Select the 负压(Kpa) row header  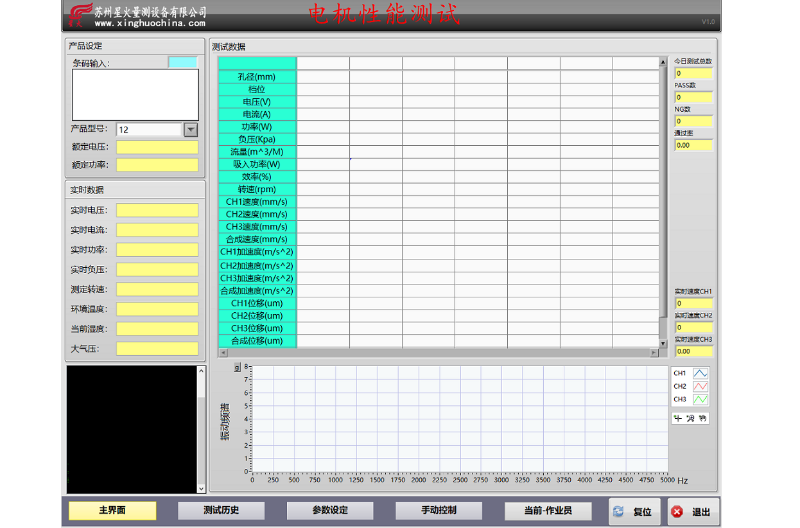click(257, 139)
